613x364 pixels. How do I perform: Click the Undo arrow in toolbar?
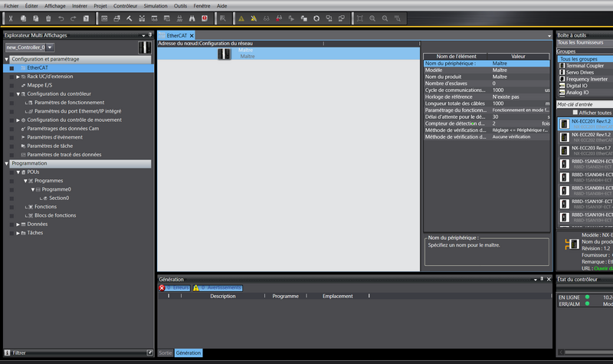click(x=61, y=18)
